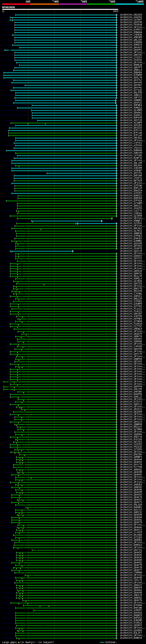
Task: Select hit label UniRef100_C4PB36
Action: 131,35
